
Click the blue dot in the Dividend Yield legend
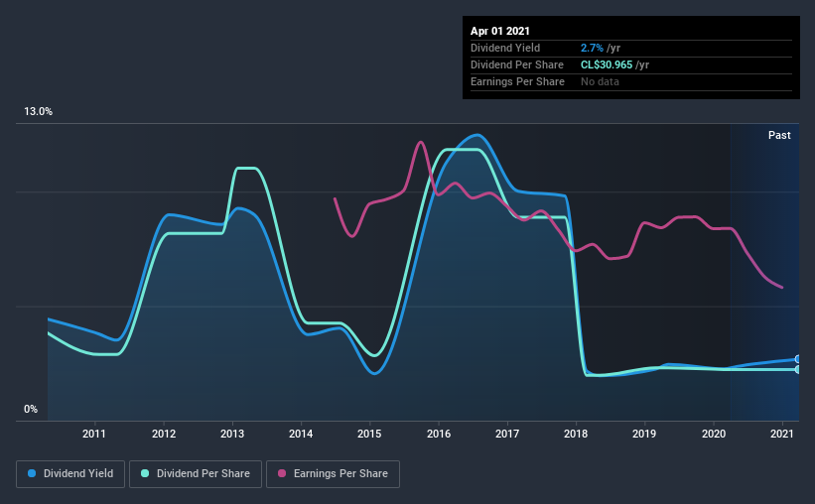coord(32,474)
